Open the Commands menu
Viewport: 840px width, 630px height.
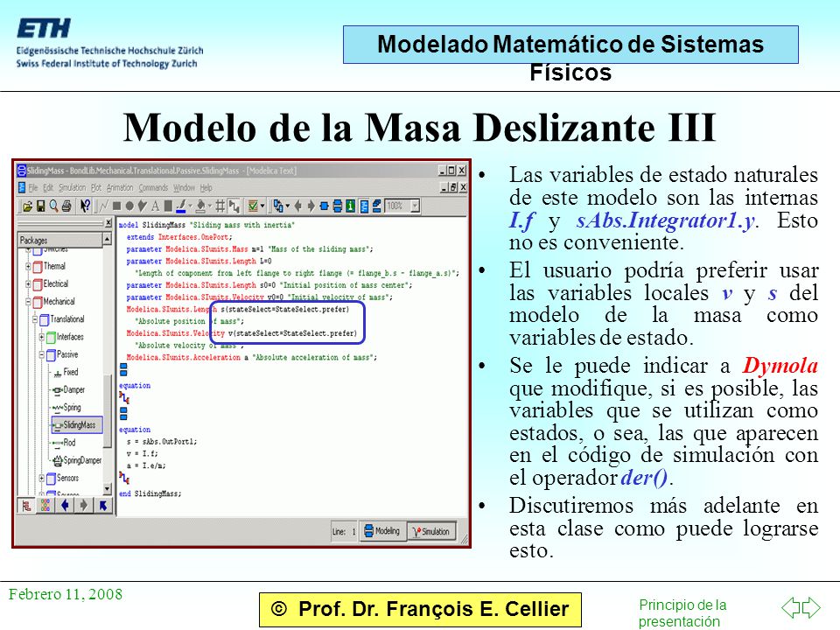[x=153, y=187]
